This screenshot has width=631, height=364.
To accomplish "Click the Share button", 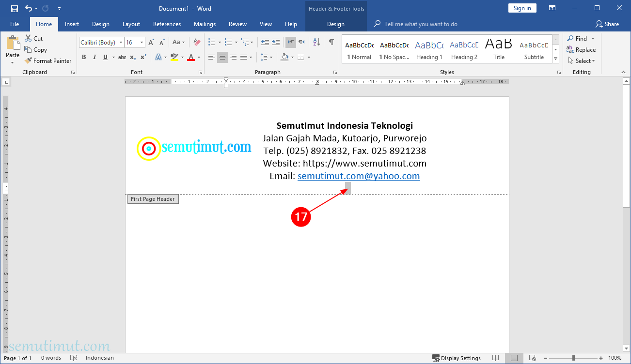I will 607,24.
